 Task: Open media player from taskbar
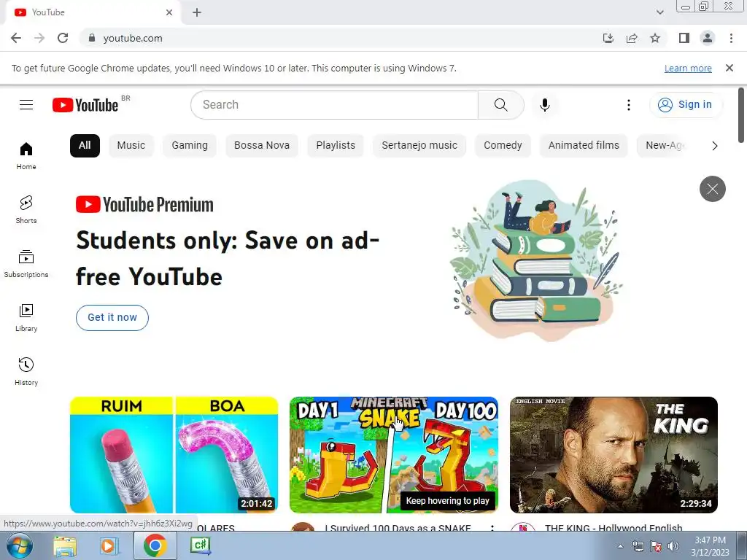pos(109,545)
